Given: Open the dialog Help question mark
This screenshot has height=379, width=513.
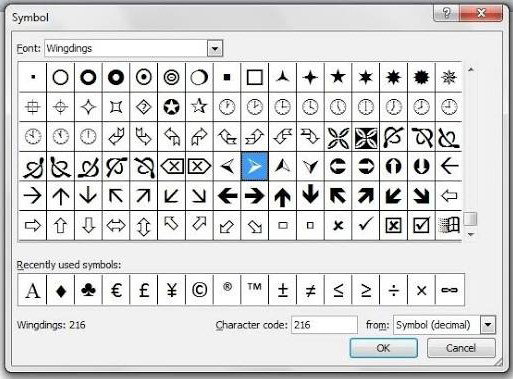Looking at the screenshot, I should [x=446, y=13].
